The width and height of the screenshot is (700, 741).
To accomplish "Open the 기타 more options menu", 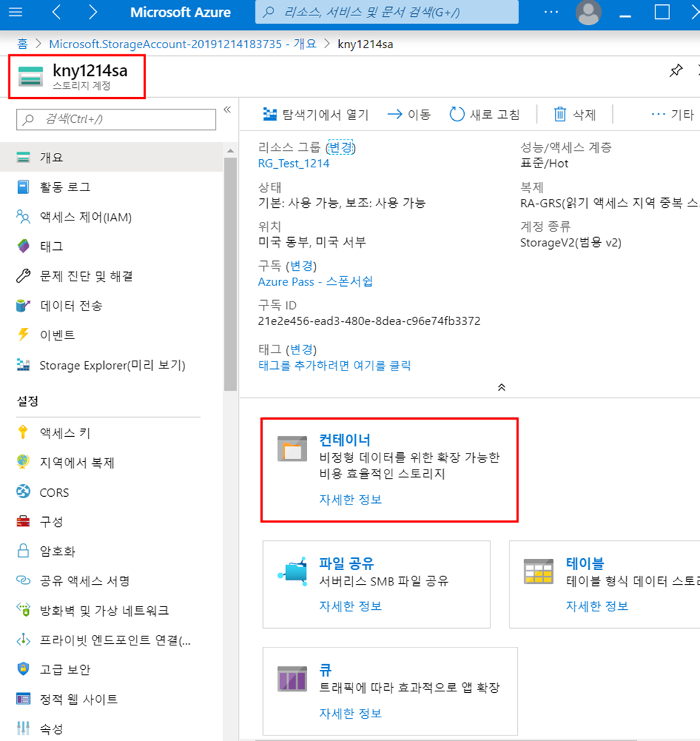I will click(672, 114).
